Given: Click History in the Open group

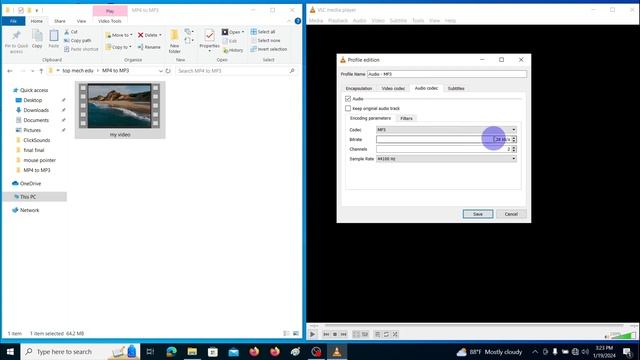Looking at the screenshot, I should pyautogui.click(x=233, y=50).
